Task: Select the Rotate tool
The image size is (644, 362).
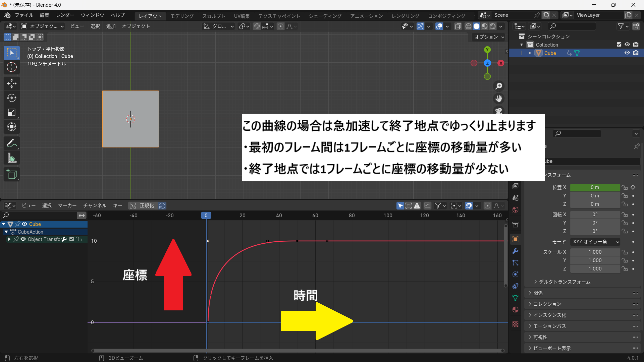Action: tap(12, 98)
